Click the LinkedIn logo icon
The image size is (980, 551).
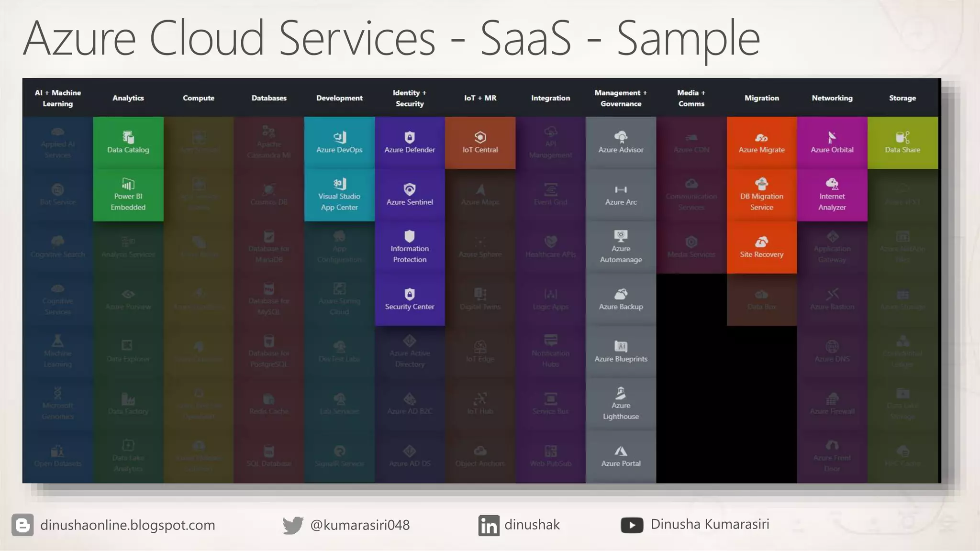[489, 526]
